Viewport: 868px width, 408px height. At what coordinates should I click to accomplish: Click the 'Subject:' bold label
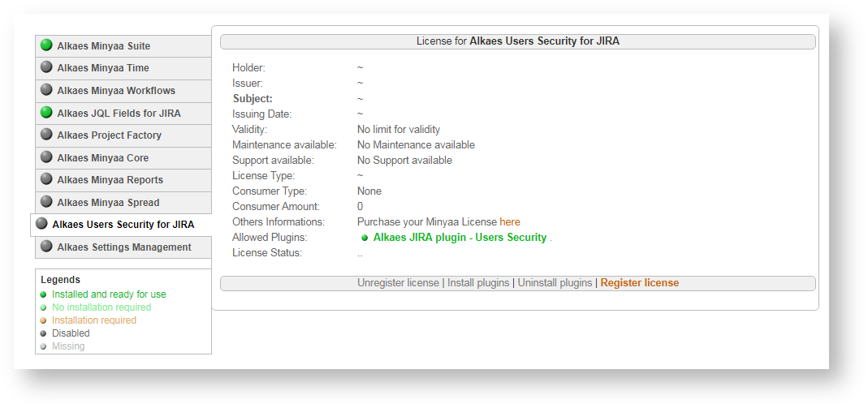point(253,98)
